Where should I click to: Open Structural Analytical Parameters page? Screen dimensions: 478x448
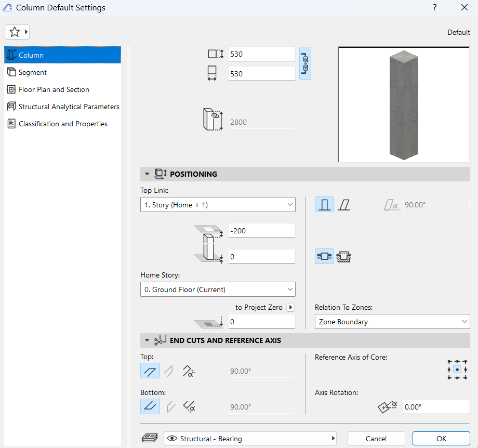62,107
